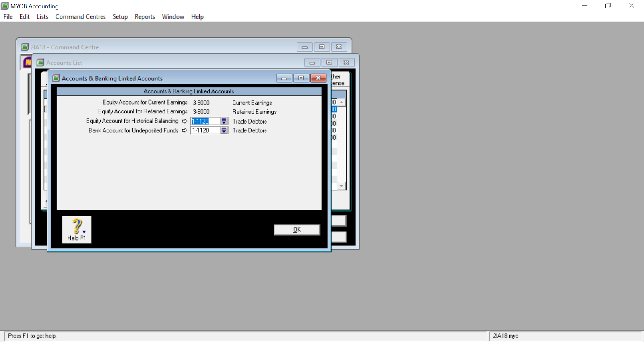Click the Linked Accounts dialog title icon
Viewport: 644px width, 342px height.
[x=56, y=78]
